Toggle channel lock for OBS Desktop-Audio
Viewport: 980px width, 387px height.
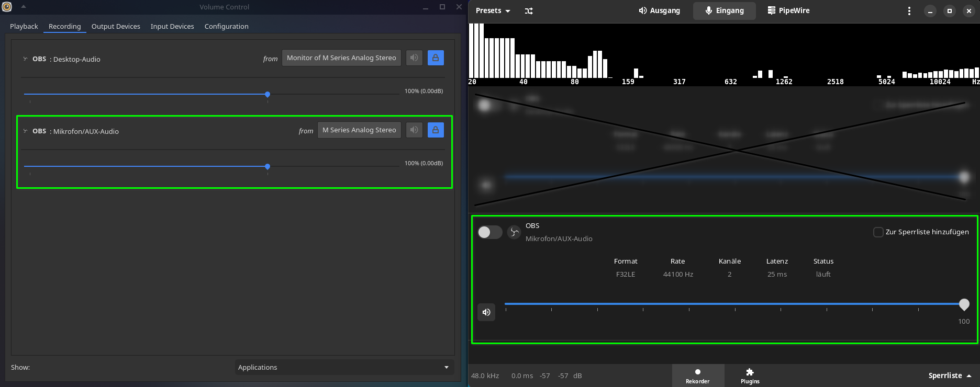(x=436, y=58)
